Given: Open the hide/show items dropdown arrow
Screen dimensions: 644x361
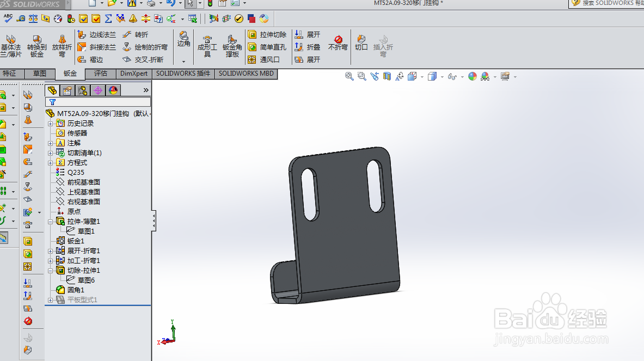Looking at the screenshot, I should pos(463,77).
